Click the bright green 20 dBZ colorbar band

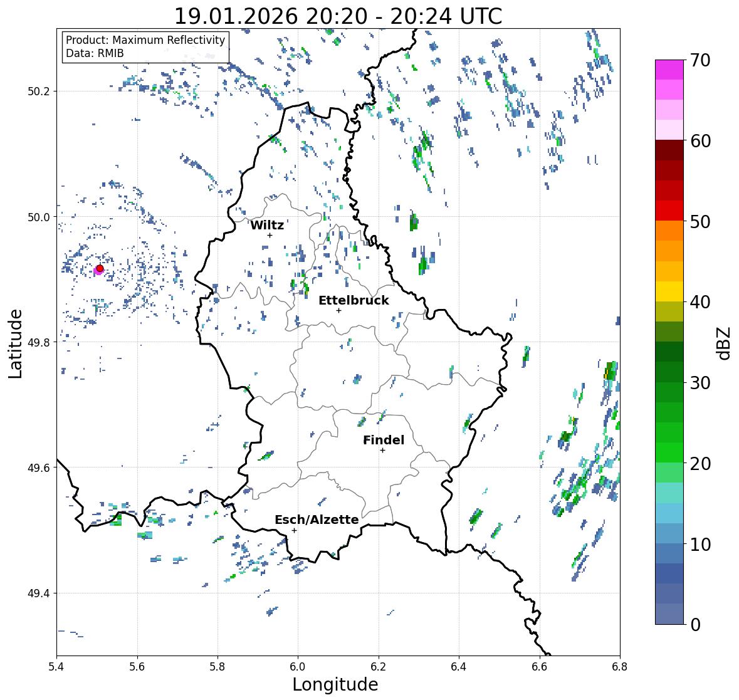tap(669, 452)
